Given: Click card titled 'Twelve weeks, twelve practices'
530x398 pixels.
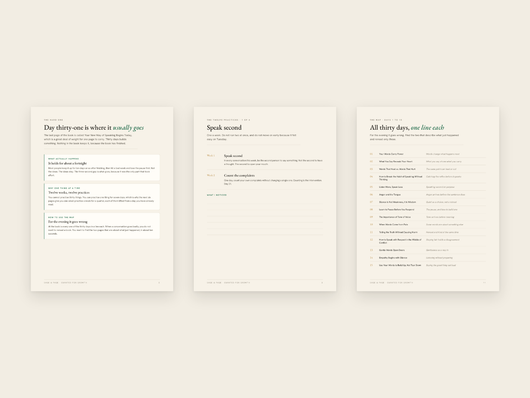Looking at the screenshot, I should point(102,197).
